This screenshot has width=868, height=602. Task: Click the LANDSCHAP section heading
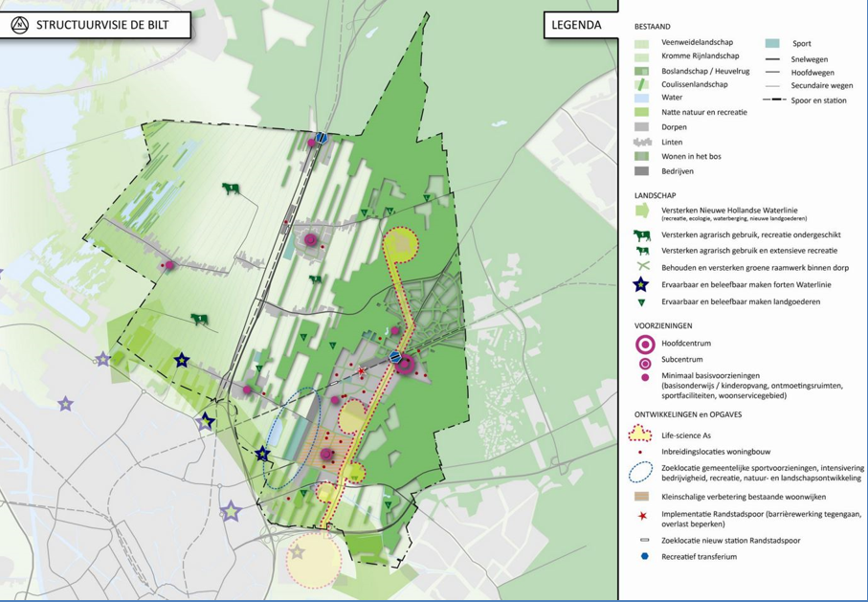655,195
